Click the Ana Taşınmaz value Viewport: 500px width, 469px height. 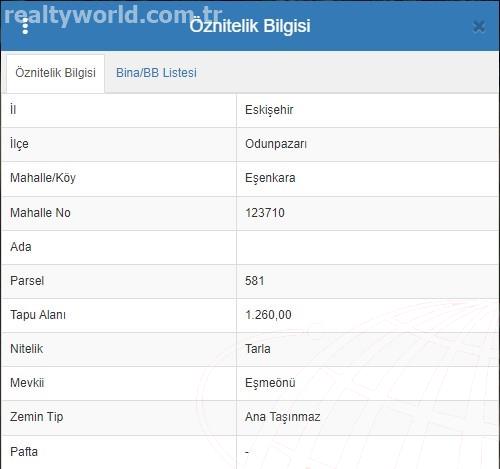pyautogui.click(x=283, y=417)
